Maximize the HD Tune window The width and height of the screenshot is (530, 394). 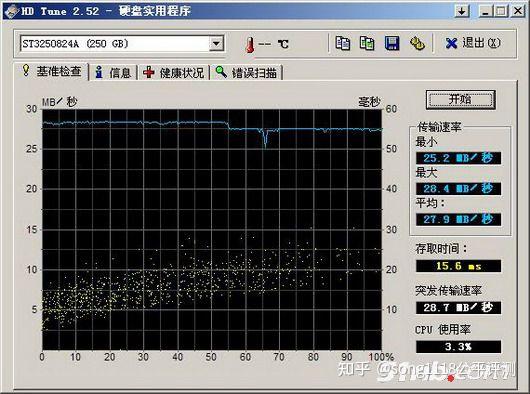tap(501, 11)
